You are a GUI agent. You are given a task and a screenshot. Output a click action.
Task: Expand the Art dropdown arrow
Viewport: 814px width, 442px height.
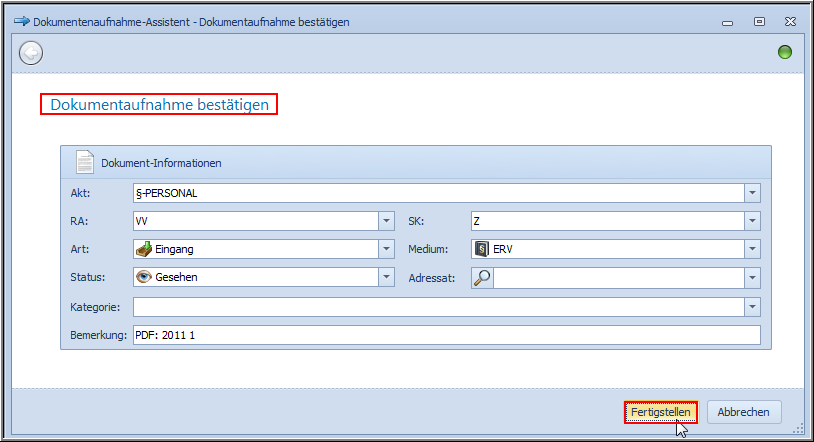386,249
